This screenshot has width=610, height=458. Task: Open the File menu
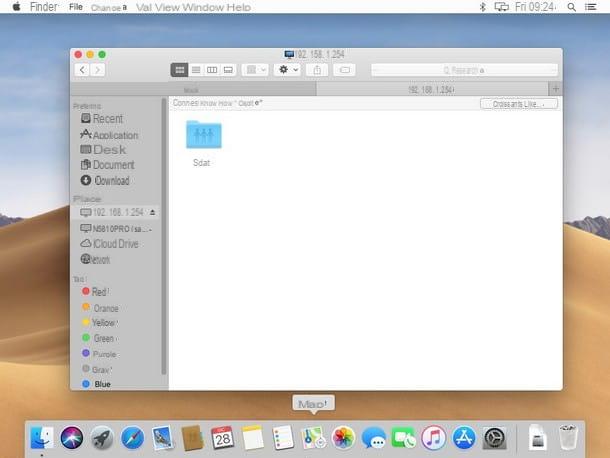[76, 7]
